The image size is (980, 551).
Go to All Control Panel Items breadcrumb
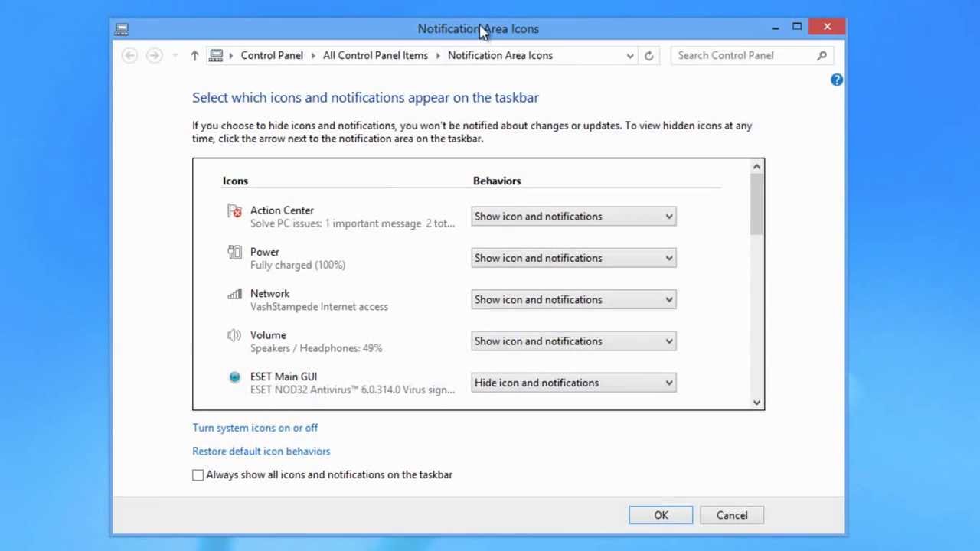point(375,55)
